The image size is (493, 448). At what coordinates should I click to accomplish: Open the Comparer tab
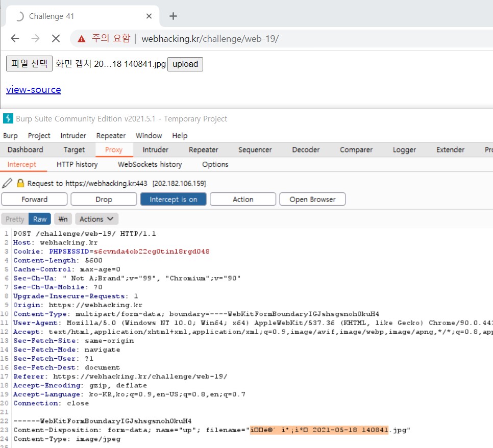[x=356, y=150]
